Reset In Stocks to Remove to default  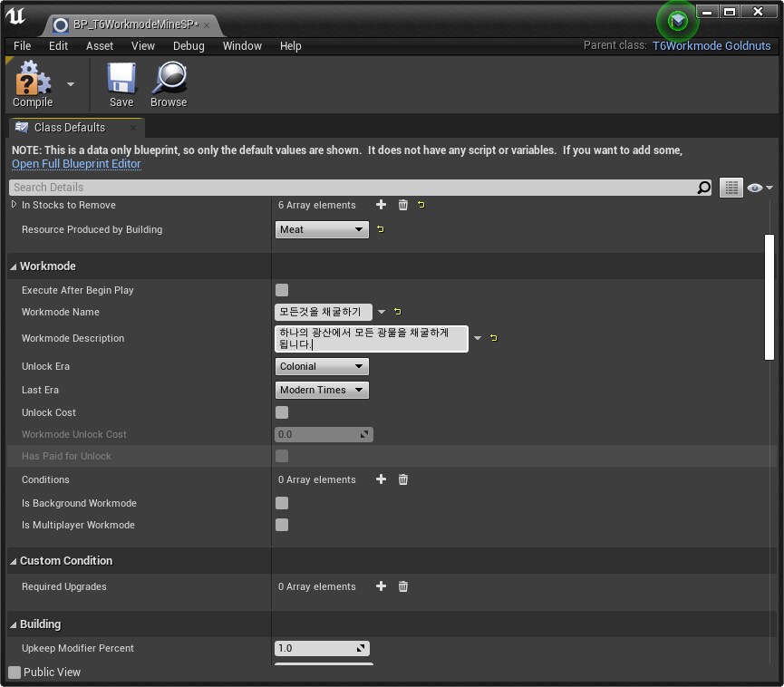pos(421,205)
